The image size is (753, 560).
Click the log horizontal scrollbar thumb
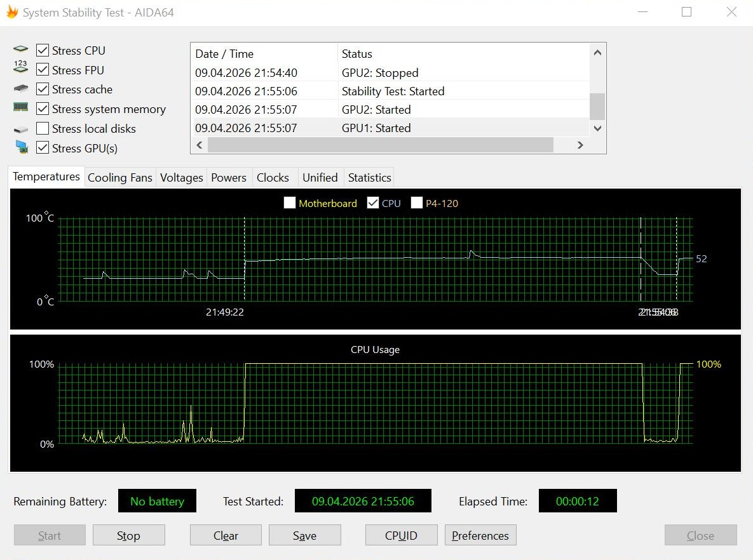tap(381, 145)
